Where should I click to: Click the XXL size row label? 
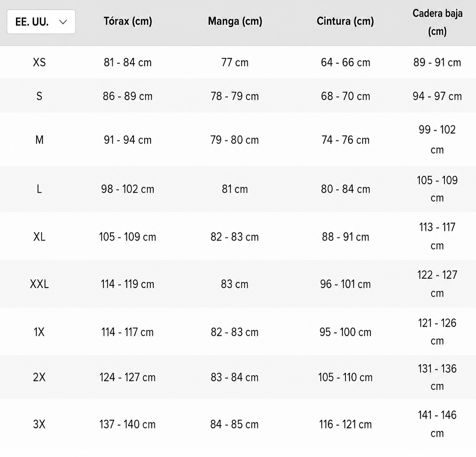39,284
